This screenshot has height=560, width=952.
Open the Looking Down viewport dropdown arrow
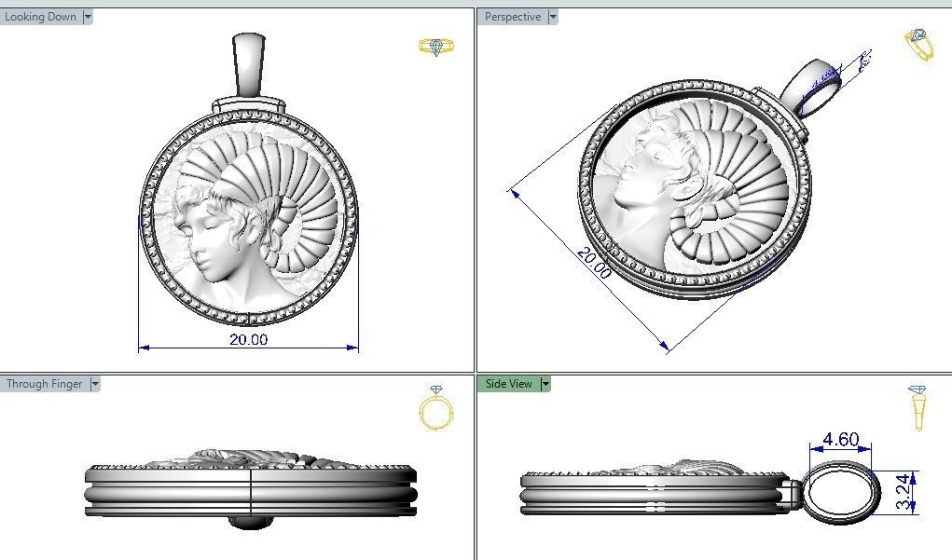tap(88, 17)
